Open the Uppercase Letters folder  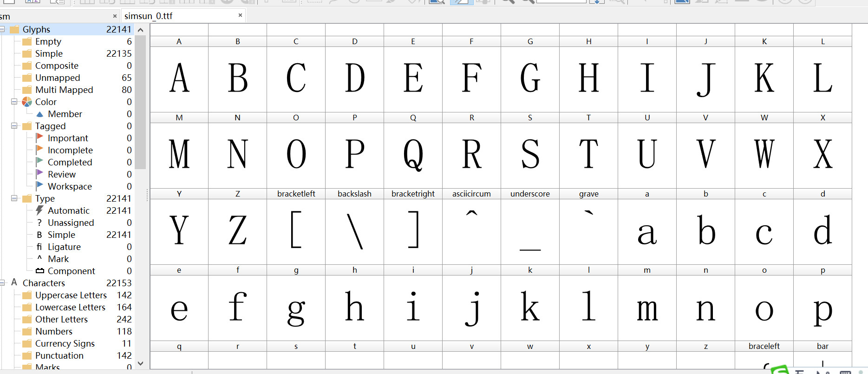tap(71, 295)
